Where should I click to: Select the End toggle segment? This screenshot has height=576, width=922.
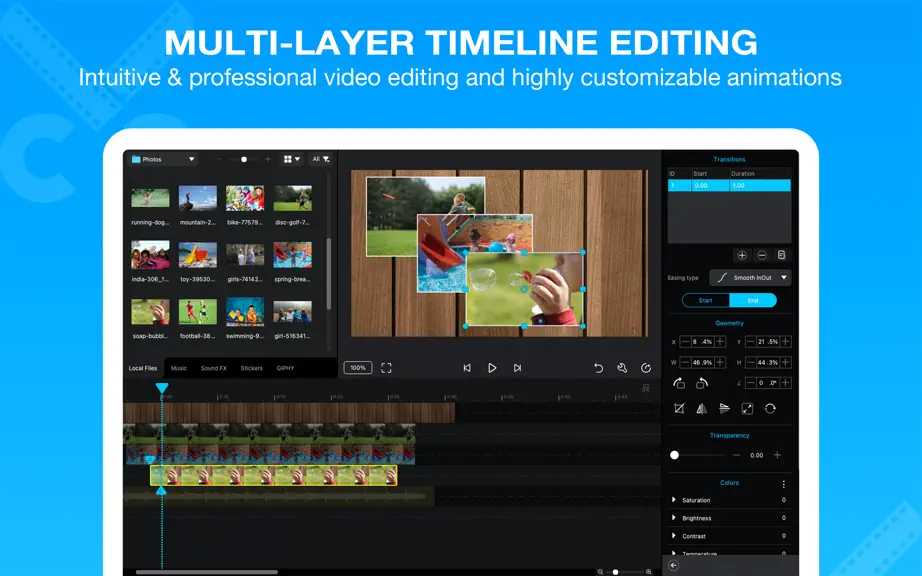click(x=753, y=300)
